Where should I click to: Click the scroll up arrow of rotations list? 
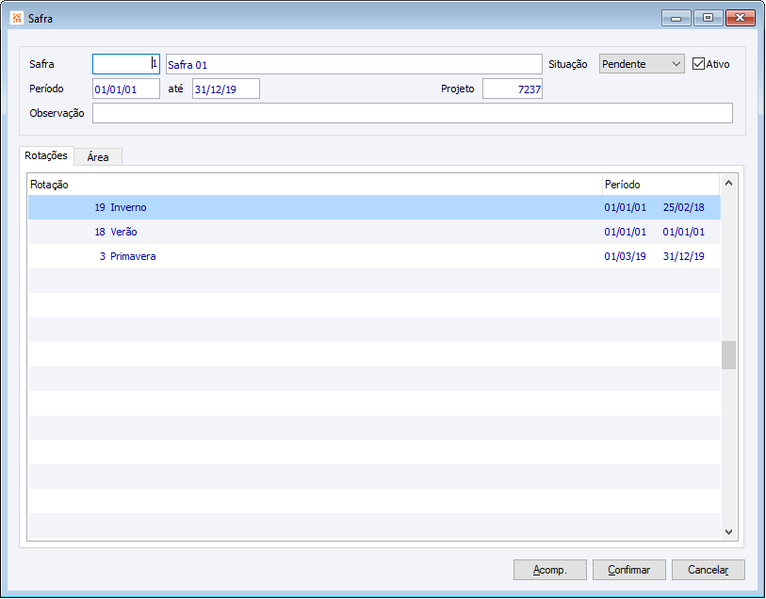click(728, 183)
